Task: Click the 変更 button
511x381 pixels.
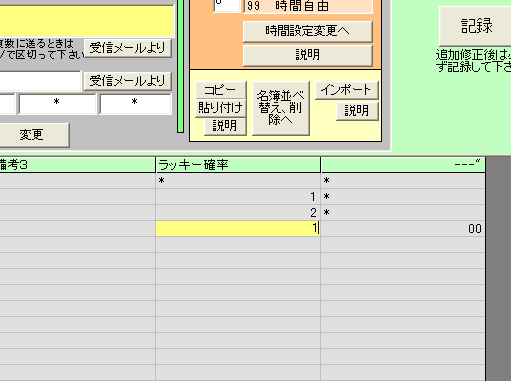Action: point(32,135)
